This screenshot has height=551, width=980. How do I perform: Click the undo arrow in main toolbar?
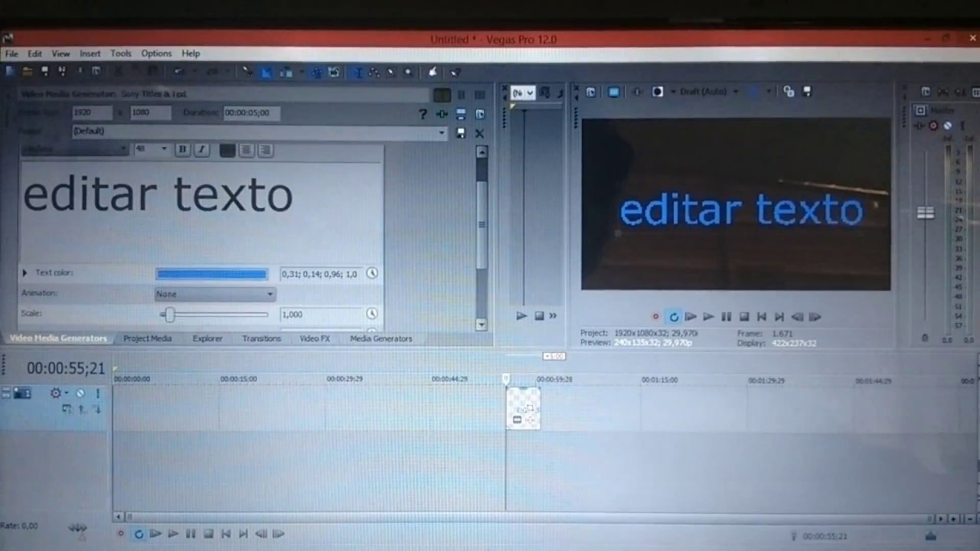[x=178, y=72]
